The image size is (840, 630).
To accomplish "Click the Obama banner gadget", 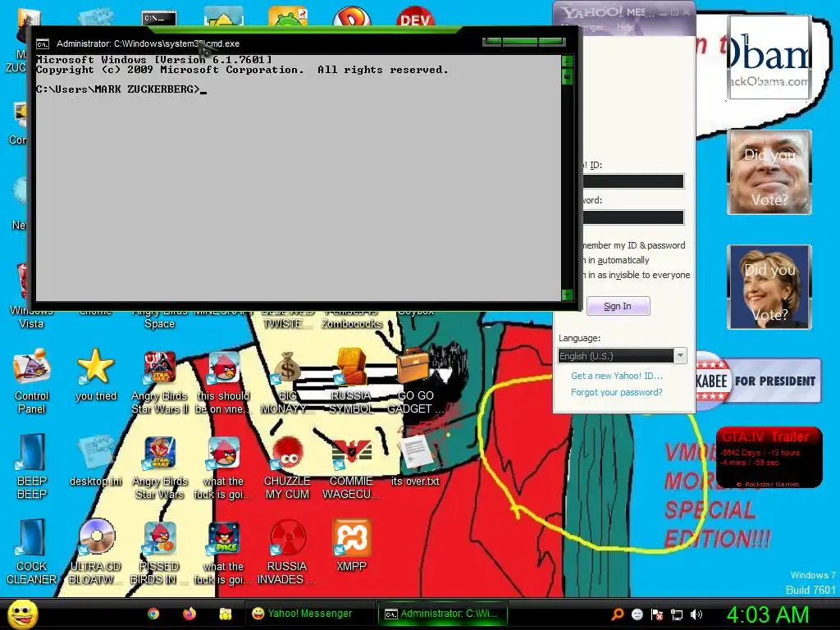I will (x=769, y=57).
